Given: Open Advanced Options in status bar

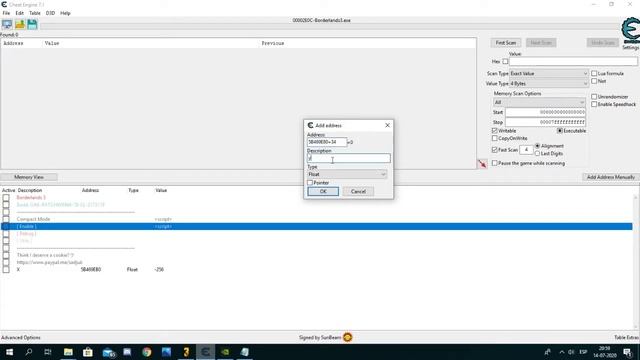Looking at the screenshot, I should point(21,338).
